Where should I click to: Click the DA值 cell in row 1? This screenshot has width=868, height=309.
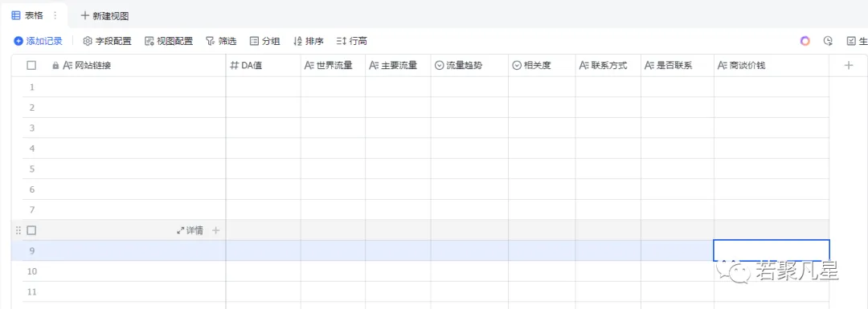264,87
